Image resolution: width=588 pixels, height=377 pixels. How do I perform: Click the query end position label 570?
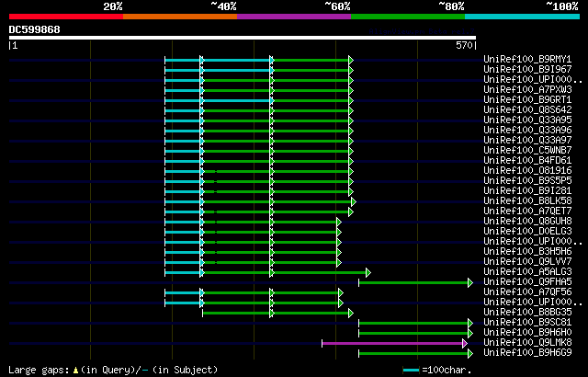coord(464,45)
